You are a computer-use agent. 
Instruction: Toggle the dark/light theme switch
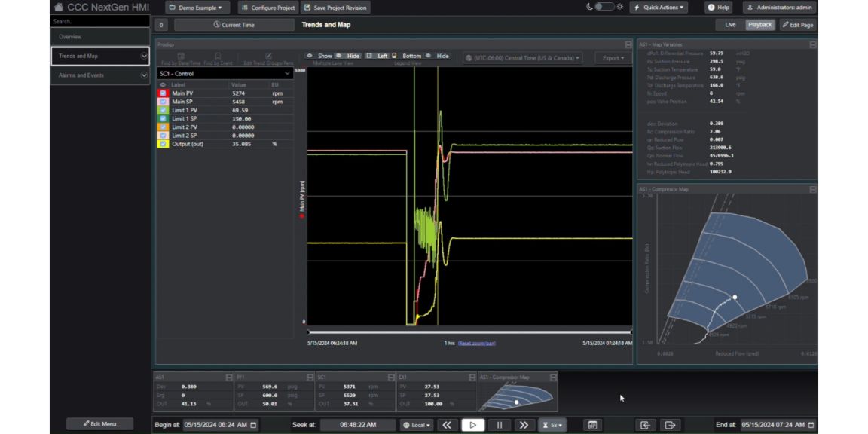click(604, 7)
